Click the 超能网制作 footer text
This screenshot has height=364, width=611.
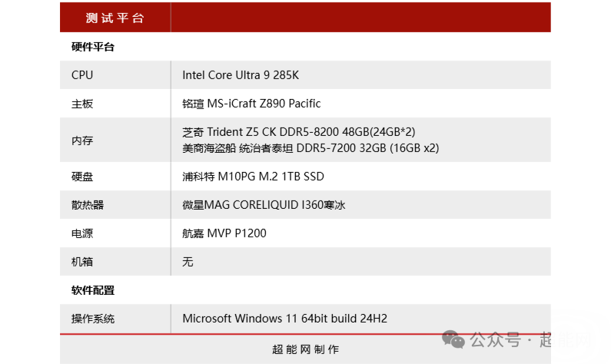[x=305, y=349]
